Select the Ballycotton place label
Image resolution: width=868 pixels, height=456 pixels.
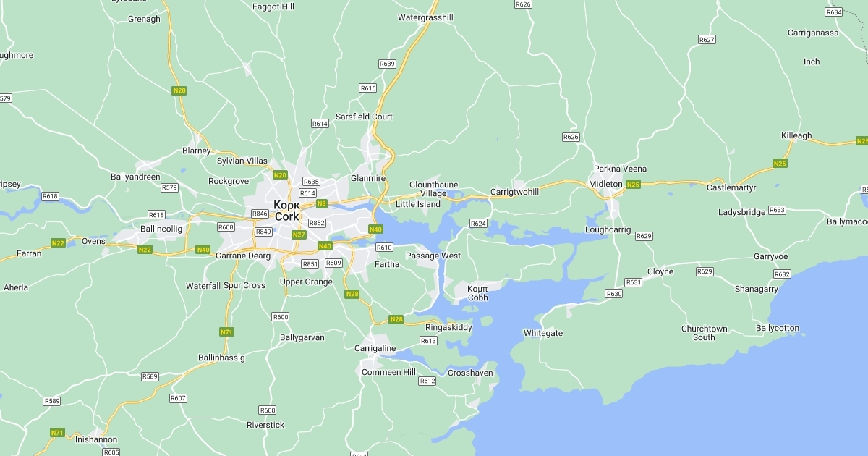click(778, 328)
